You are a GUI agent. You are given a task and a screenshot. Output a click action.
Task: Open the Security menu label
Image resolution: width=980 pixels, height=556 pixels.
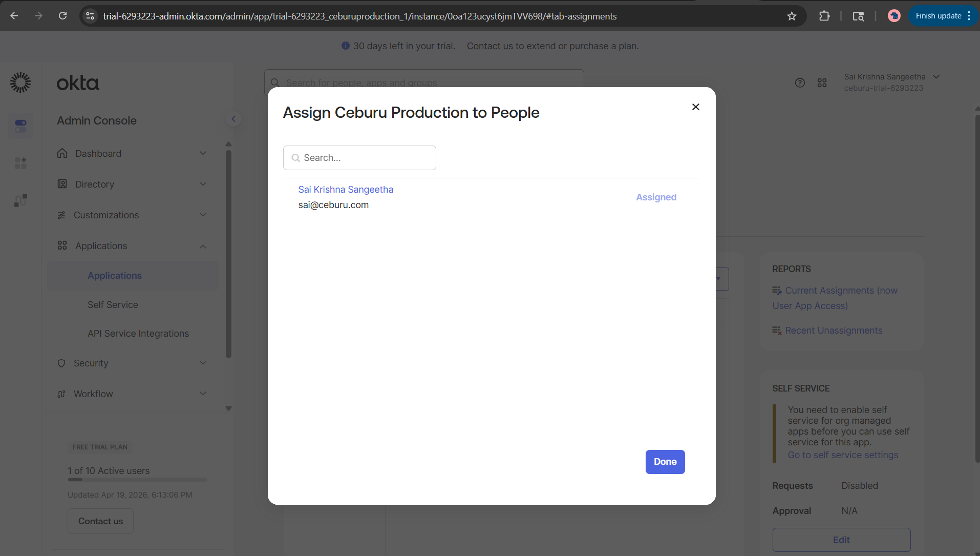[91, 363]
